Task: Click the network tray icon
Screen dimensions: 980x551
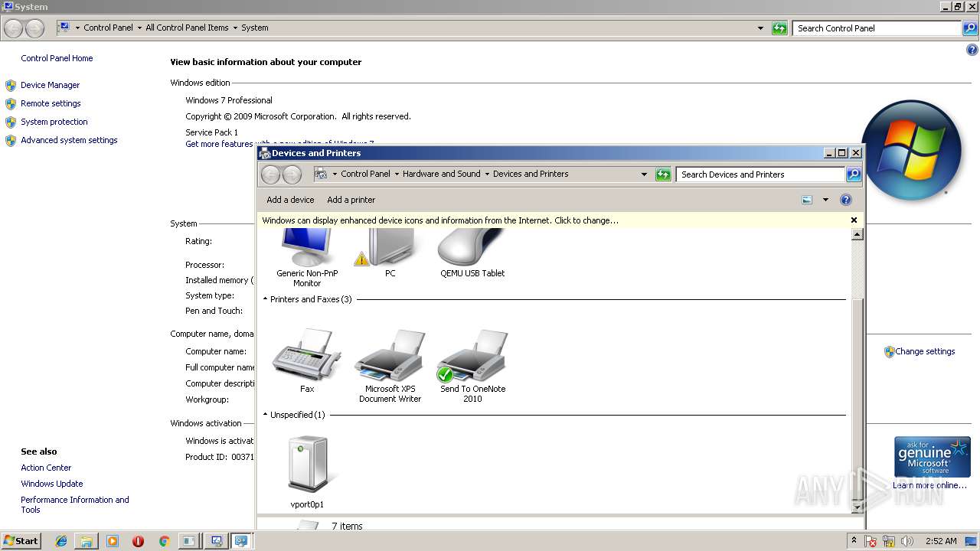Action: 889,541
